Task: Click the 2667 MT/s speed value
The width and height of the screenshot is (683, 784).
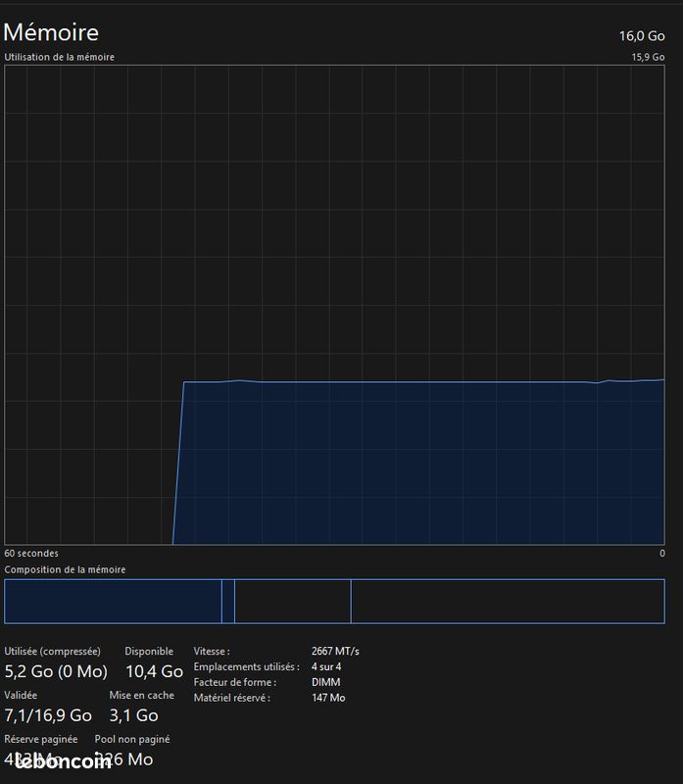Action: coord(335,651)
